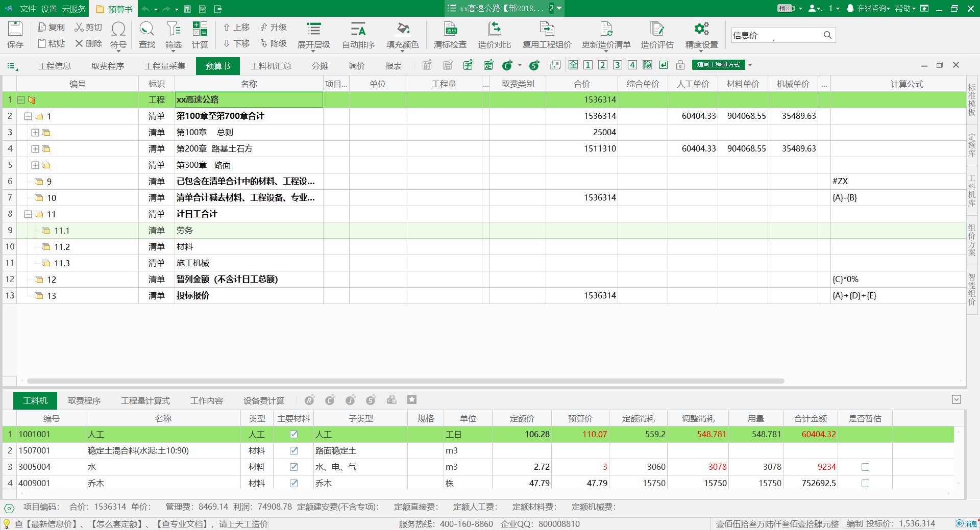This screenshot has height=530, width=980.
Task: Check 是否暂估 box for 乔木 row
Action: [x=865, y=483]
